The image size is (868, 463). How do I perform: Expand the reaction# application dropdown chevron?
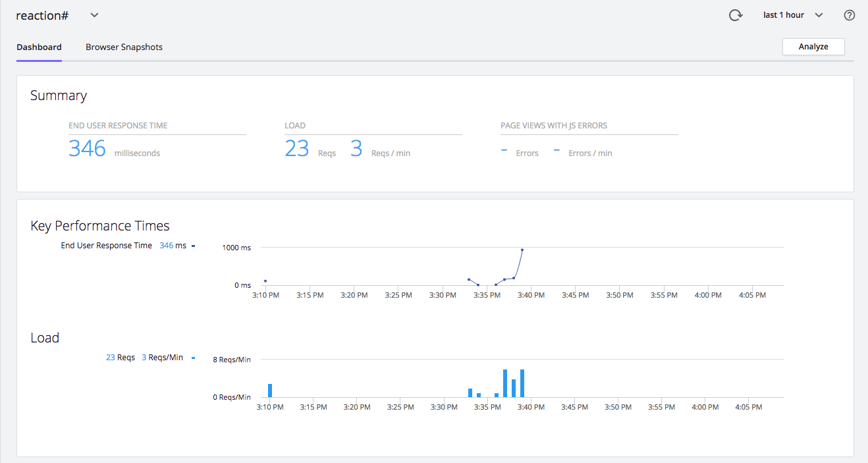click(94, 15)
